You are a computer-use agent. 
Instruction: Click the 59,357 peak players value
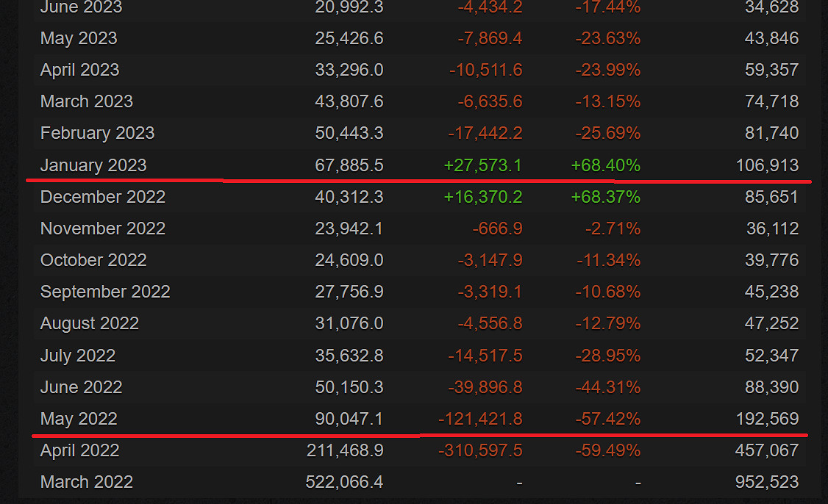771,70
